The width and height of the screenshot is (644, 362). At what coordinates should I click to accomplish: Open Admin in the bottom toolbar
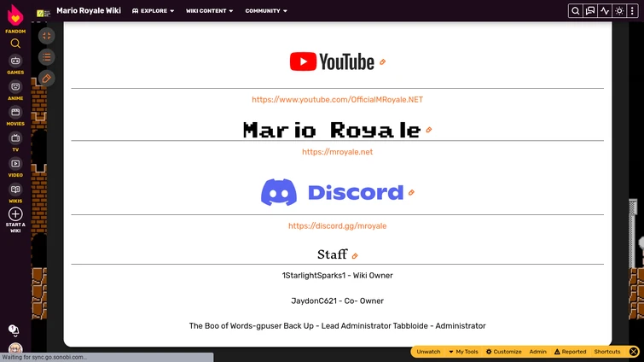pyautogui.click(x=537, y=352)
